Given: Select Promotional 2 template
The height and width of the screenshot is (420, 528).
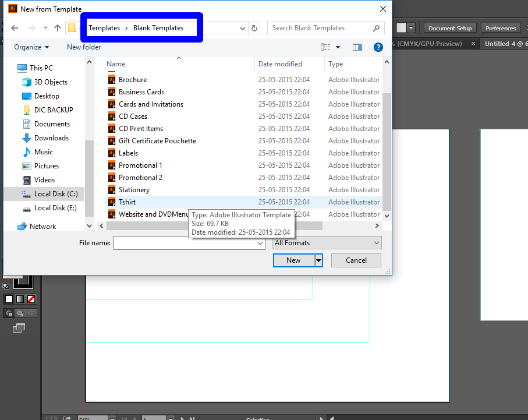Looking at the screenshot, I should click(243, 178).
